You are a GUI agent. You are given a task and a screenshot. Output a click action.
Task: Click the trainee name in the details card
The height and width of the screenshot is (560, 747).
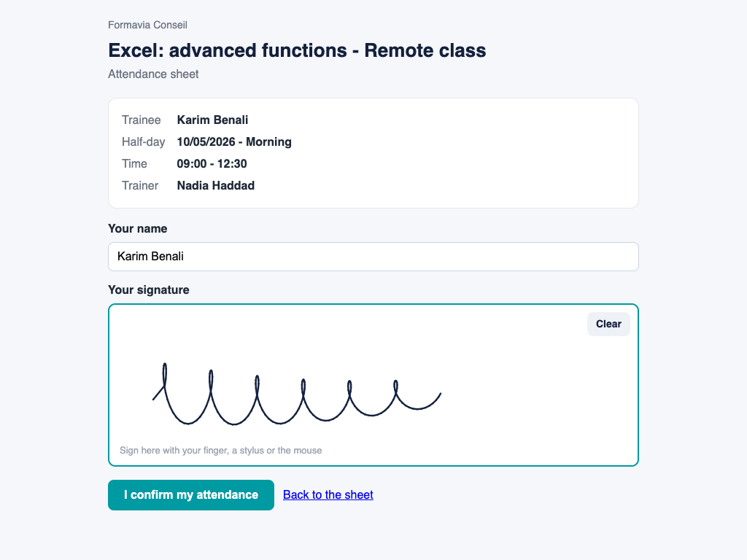coord(212,120)
